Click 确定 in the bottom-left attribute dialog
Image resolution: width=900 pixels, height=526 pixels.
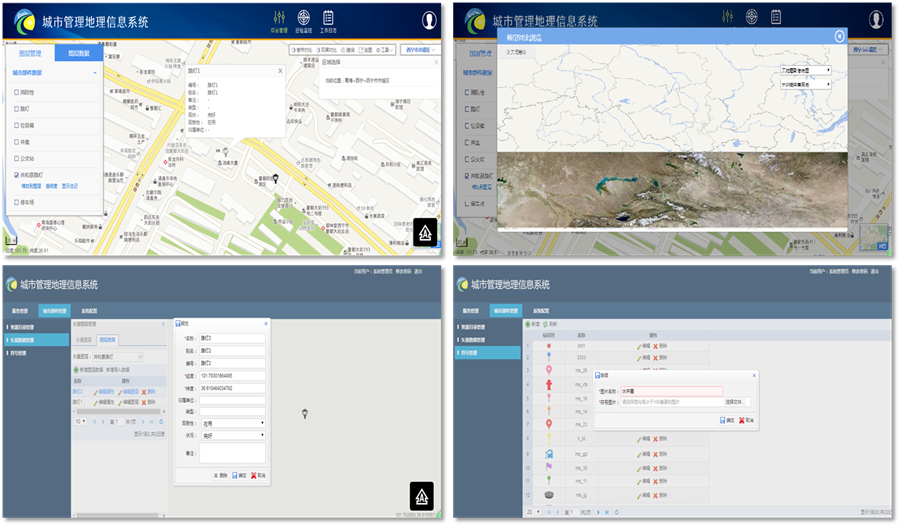pyautogui.click(x=239, y=475)
